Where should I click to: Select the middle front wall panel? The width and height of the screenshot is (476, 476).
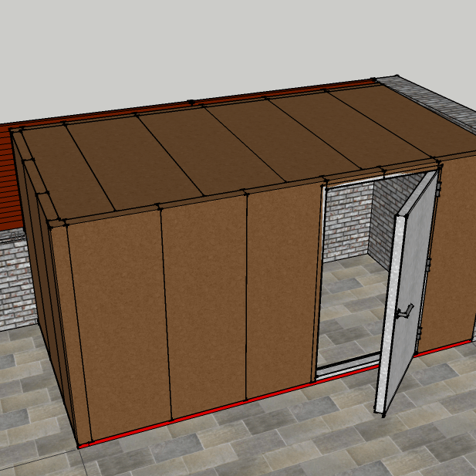point(204,301)
